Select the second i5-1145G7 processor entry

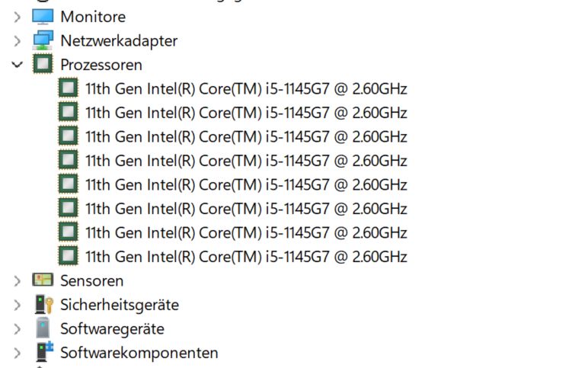tap(246, 113)
